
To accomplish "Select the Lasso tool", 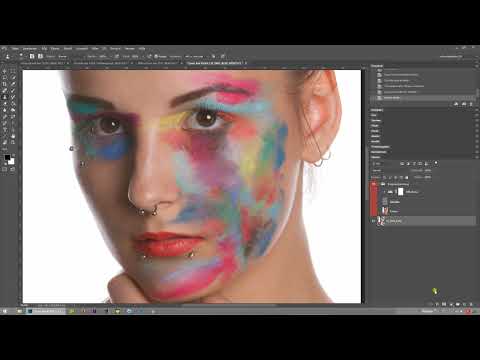I will point(5,78).
